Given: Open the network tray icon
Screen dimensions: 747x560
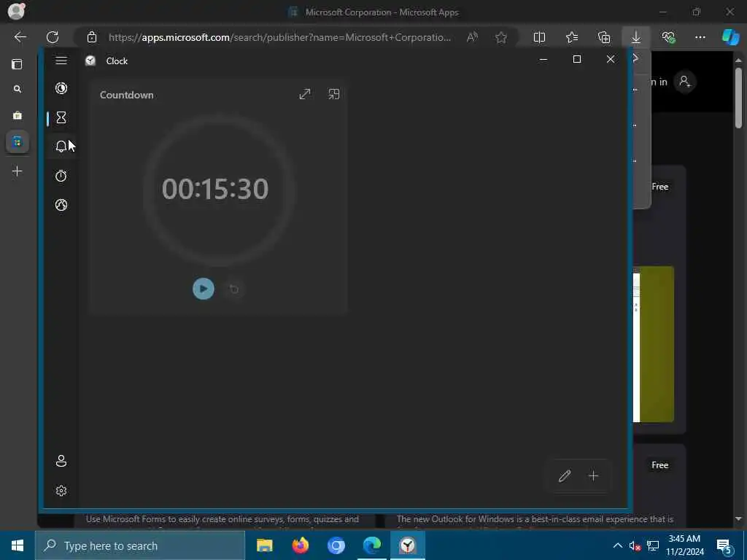Looking at the screenshot, I should (x=653, y=545).
